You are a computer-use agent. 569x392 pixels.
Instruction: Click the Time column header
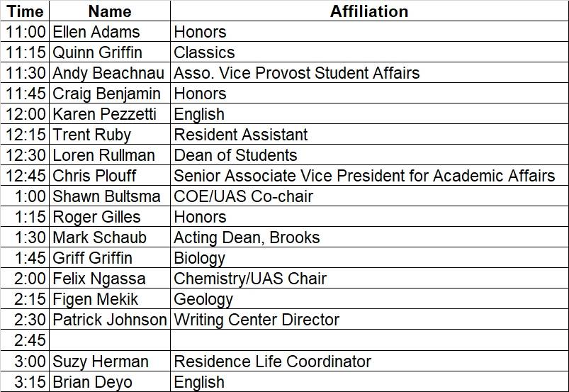tap(25, 11)
